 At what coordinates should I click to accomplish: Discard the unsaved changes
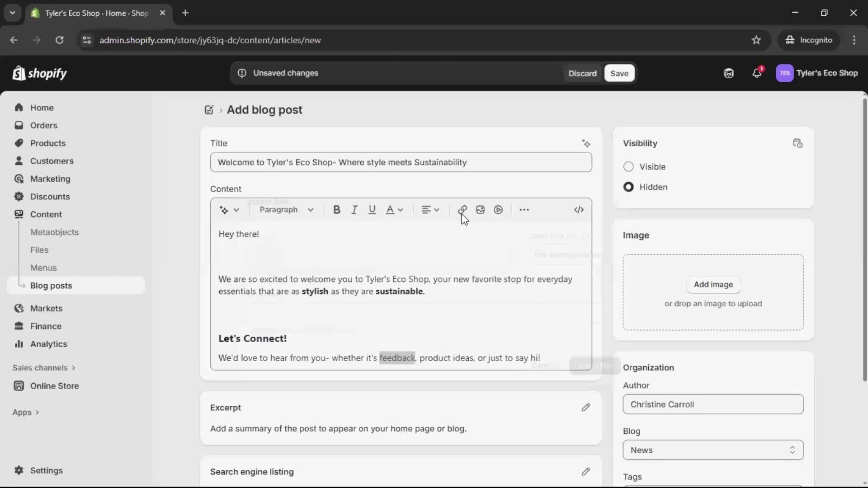(x=582, y=73)
